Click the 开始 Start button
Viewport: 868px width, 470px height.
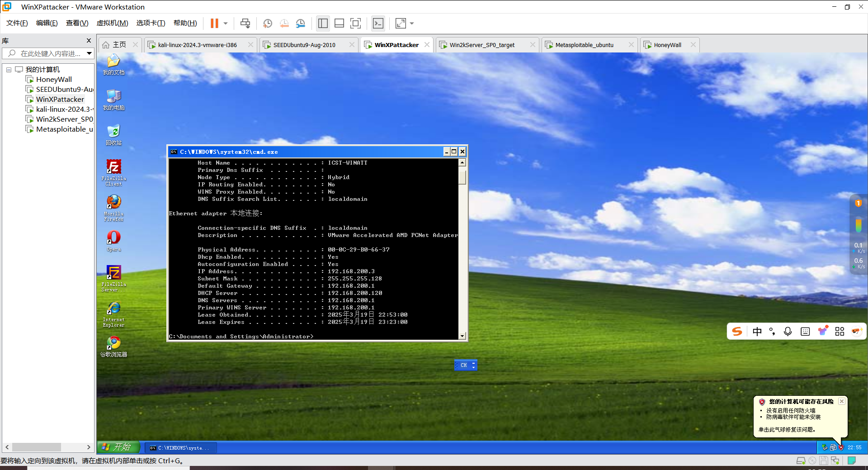pyautogui.click(x=118, y=447)
